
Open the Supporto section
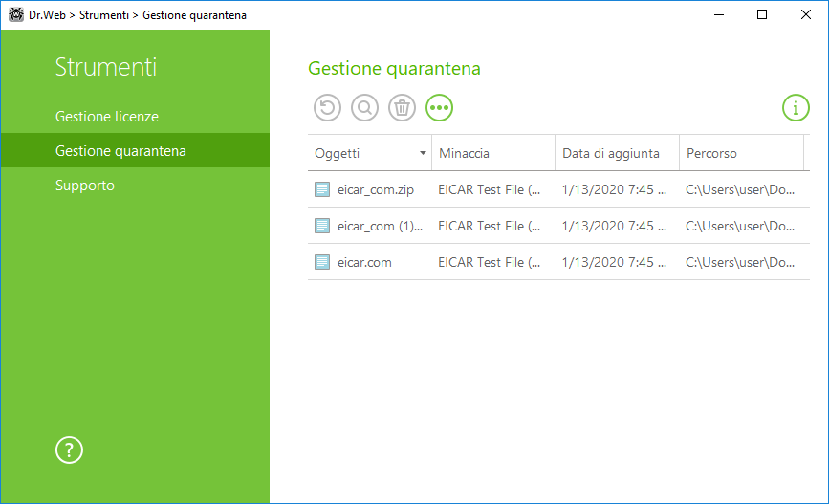85,186
